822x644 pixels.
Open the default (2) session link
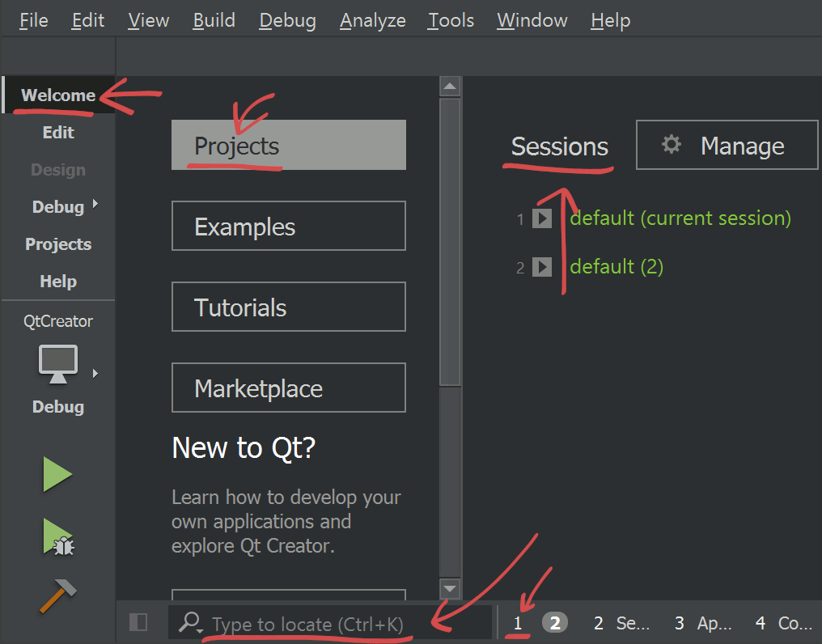616,267
